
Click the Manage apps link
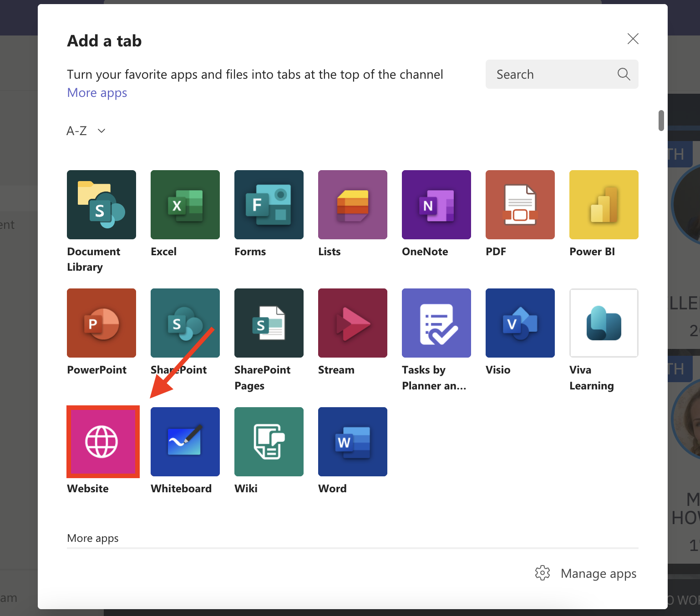599,574
